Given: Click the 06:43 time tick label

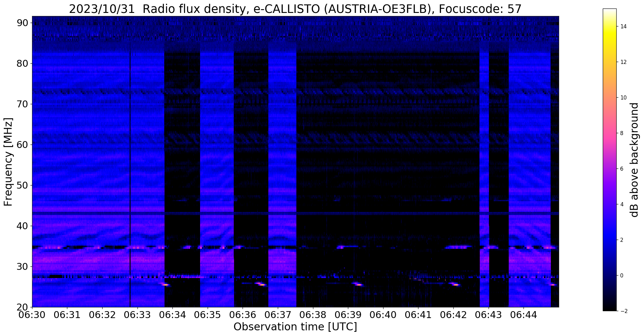Looking at the screenshot, I should [489, 315].
